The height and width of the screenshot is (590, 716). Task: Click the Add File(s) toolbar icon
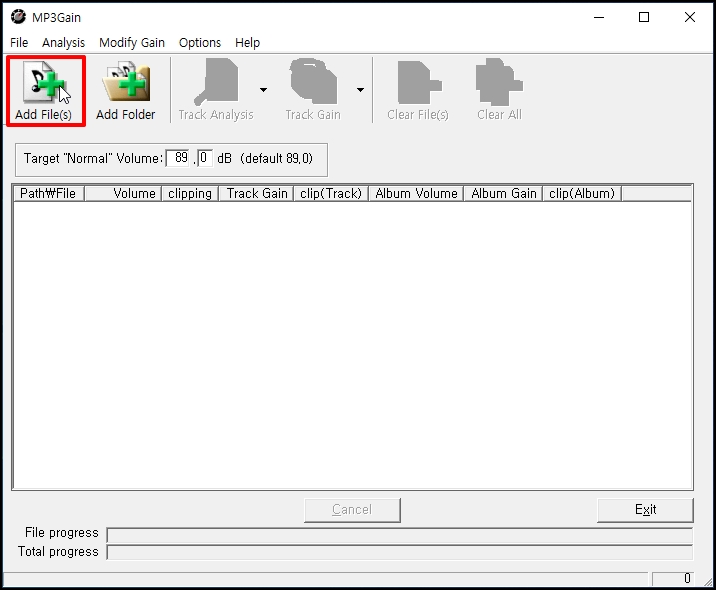[45, 90]
